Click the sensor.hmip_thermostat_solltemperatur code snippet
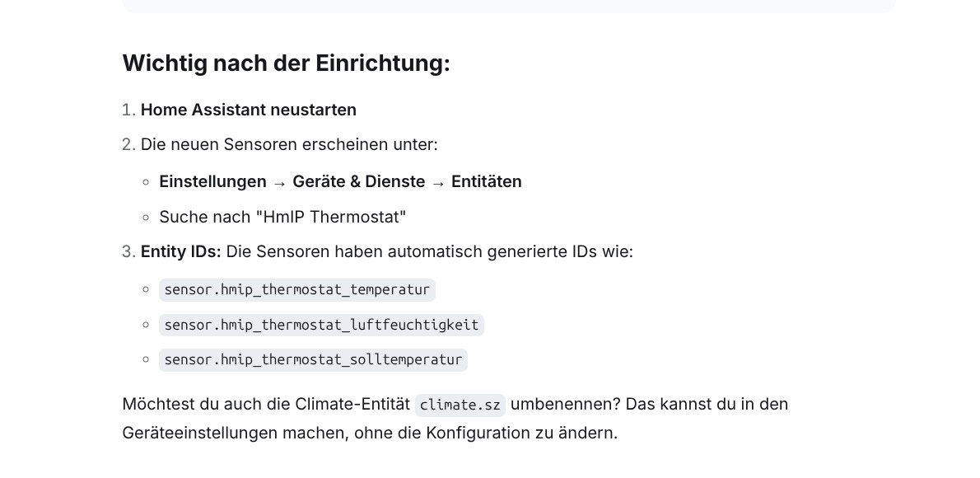980x478 pixels. point(313,360)
